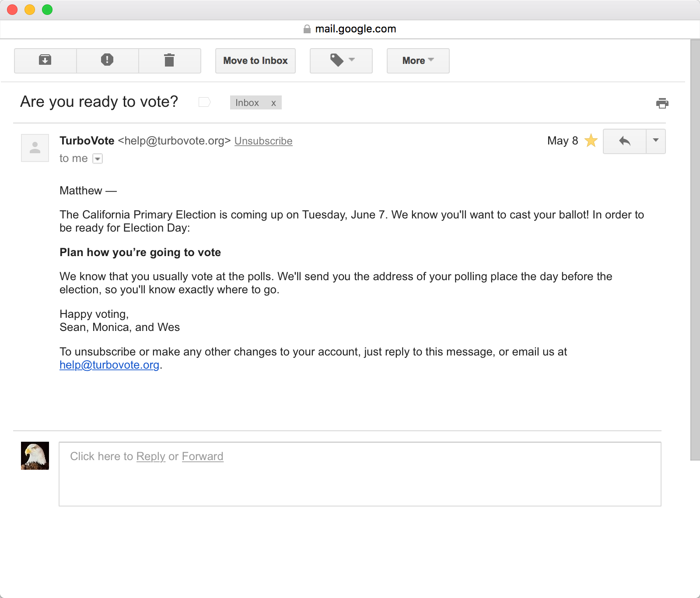Open the help@turbovote.org link in body
Viewport: 700px width, 598px height.
click(x=109, y=365)
